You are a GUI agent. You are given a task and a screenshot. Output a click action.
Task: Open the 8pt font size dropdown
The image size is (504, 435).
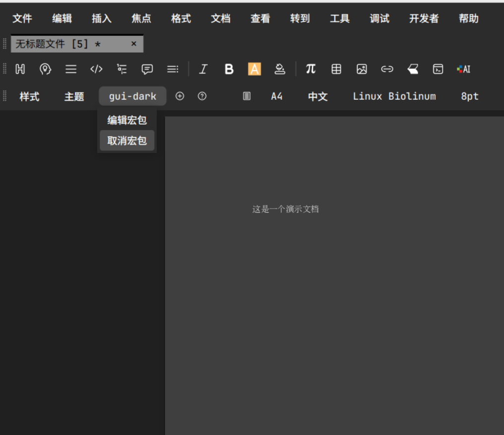tap(469, 96)
